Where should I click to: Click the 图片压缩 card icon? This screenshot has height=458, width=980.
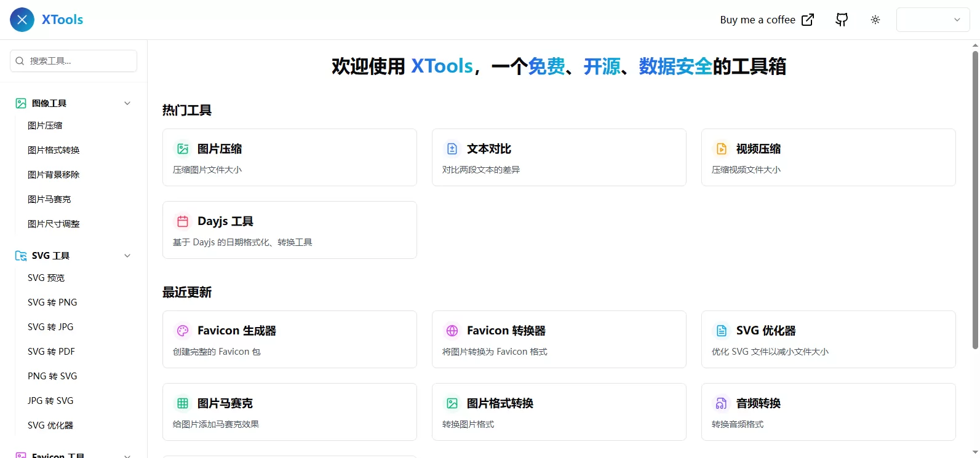(x=183, y=149)
